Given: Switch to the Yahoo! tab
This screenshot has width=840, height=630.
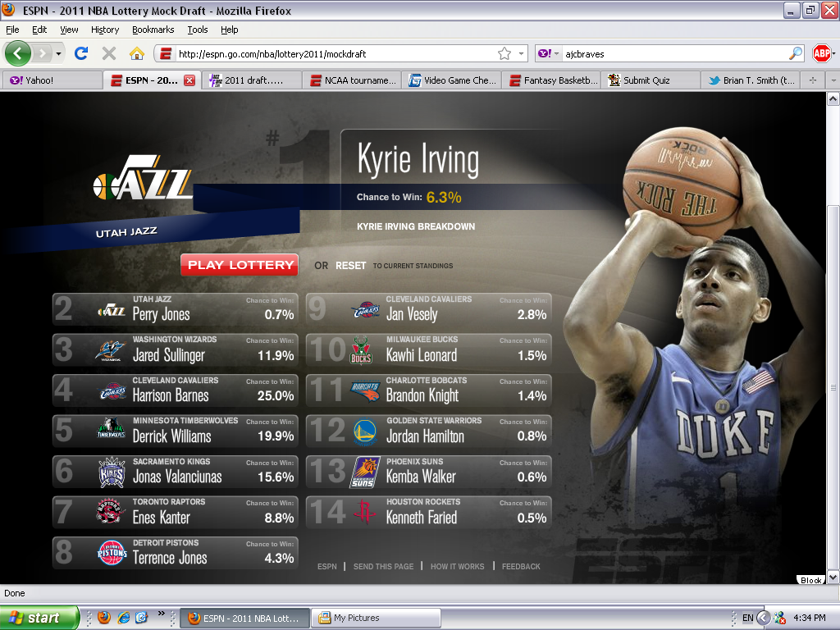Looking at the screenshot, I should click(52, 80).
